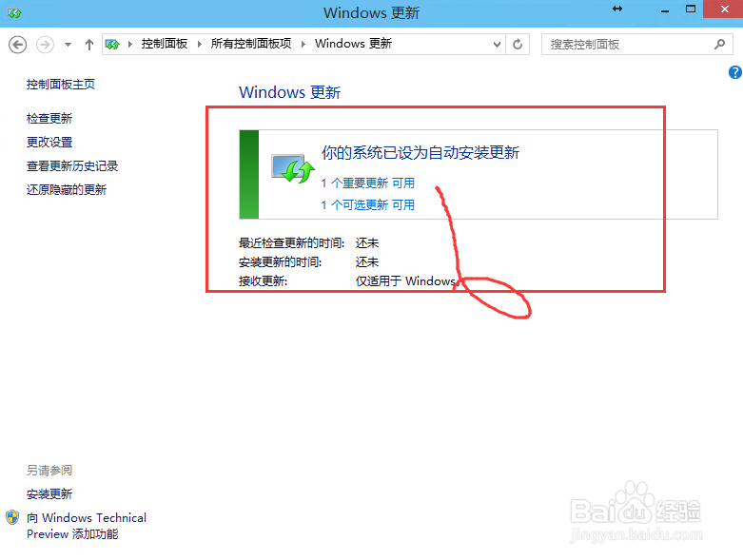Viewport: 743px width, 560px height.
Task: Click the shield icon beside add features
Action: click(x=12, y=517)
